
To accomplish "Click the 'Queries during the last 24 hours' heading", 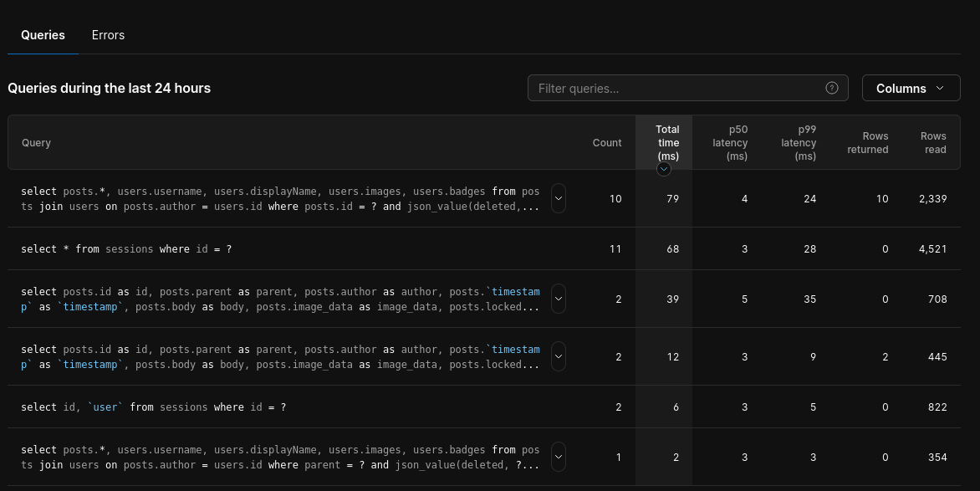I will point(110,88).
